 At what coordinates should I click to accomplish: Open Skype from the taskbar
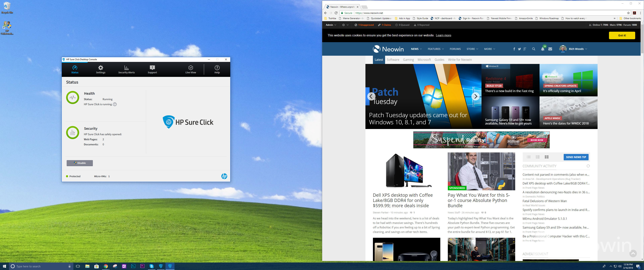coord(151,266)
